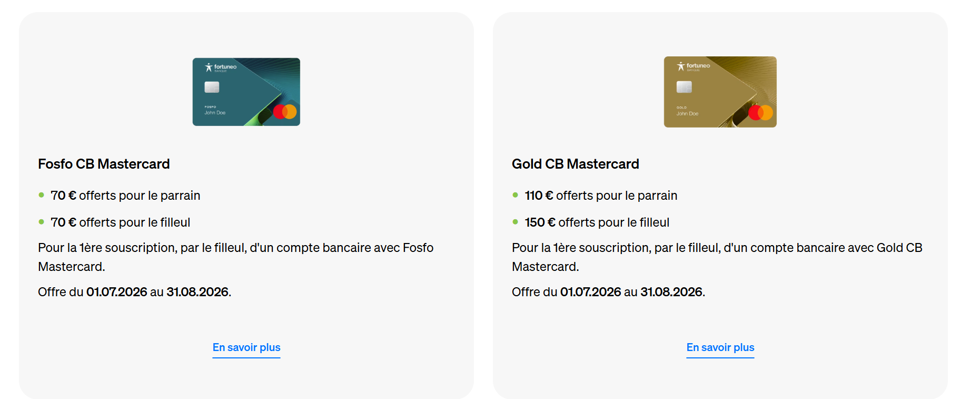Click the Fortuneo logo on Fosfo card
Image resolution: width=980 pixels, height=399 pixels.
(x=221, y=67)
